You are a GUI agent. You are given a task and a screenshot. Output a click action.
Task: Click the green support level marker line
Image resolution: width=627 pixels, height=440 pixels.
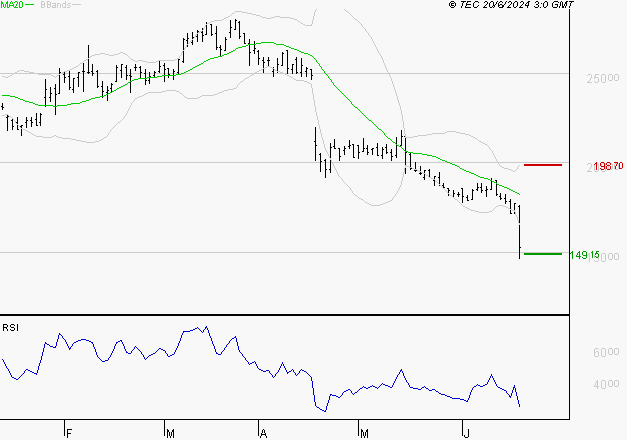click(543, 254)
